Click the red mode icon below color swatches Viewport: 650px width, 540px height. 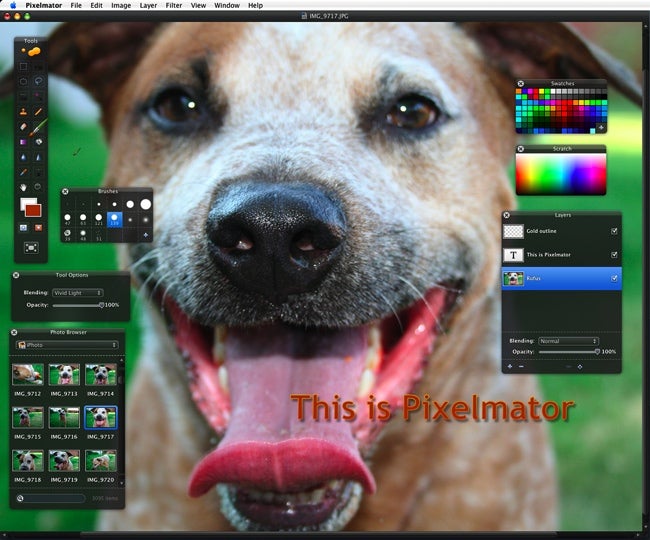pyautogui.click(x=38, y=228)
